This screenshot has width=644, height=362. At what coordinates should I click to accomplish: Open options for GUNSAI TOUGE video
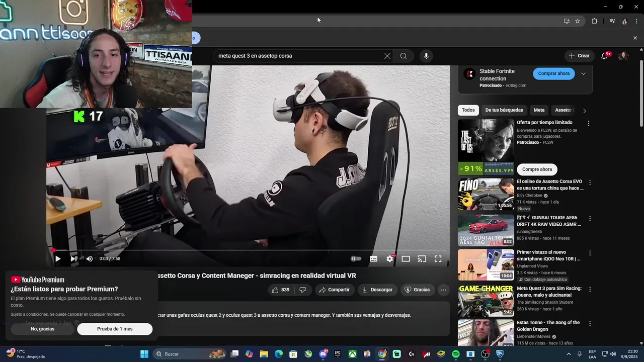coord(590,219)
